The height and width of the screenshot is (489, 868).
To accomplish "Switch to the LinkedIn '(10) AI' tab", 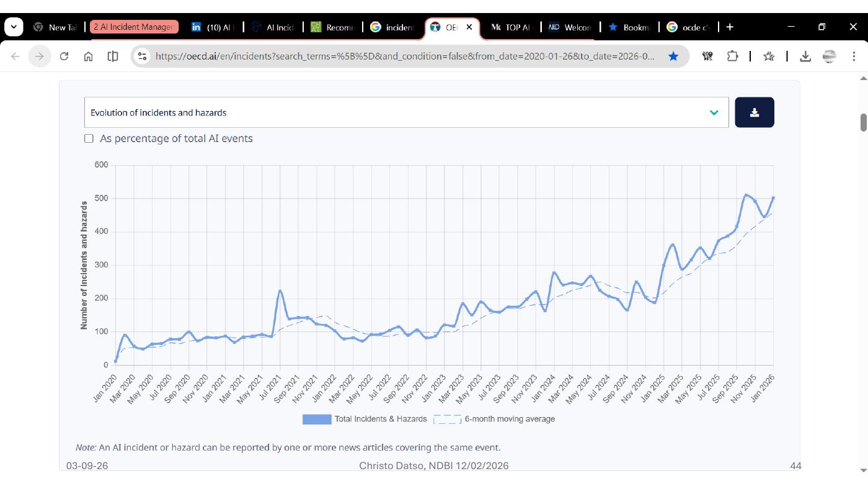I will [211, 27].
